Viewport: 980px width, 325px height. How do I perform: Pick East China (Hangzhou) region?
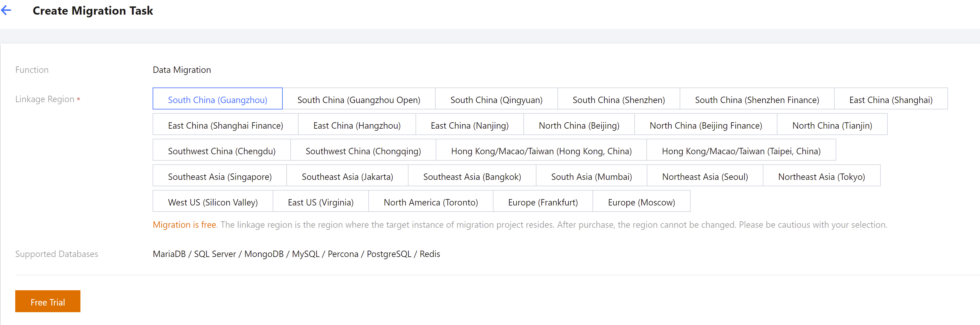357,124
